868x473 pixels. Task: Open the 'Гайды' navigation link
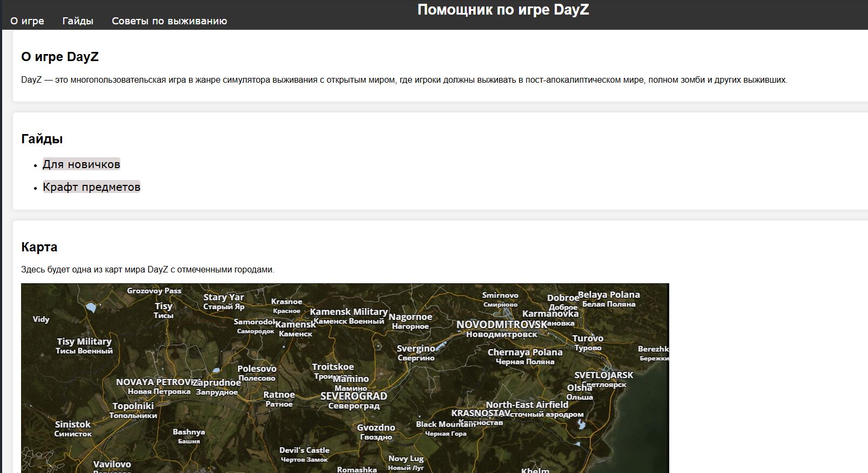point(78,21)
